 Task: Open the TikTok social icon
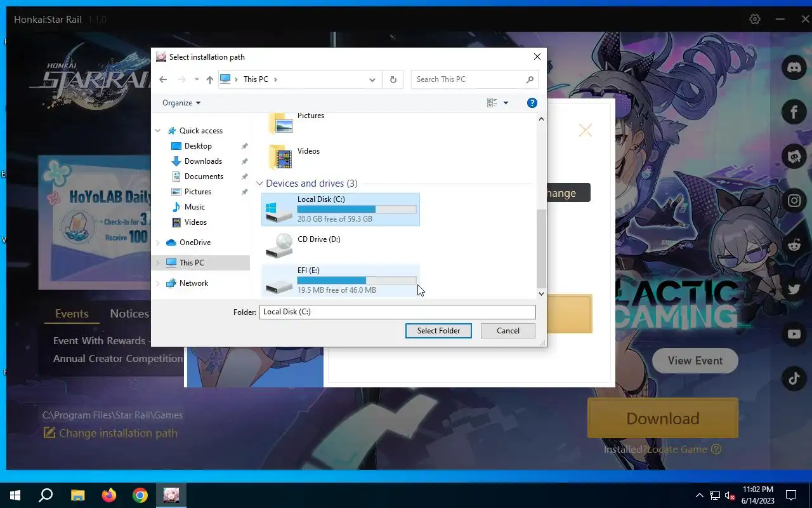pos(794,378)
